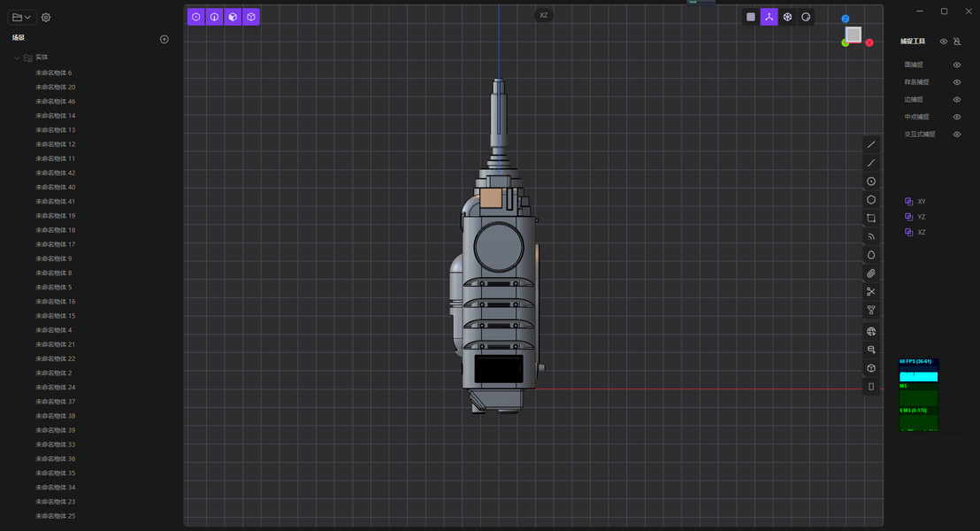This screenshot has width=980, height=531.
Task: Select the scissors cut tool
Action: click(x=871, y=291)
